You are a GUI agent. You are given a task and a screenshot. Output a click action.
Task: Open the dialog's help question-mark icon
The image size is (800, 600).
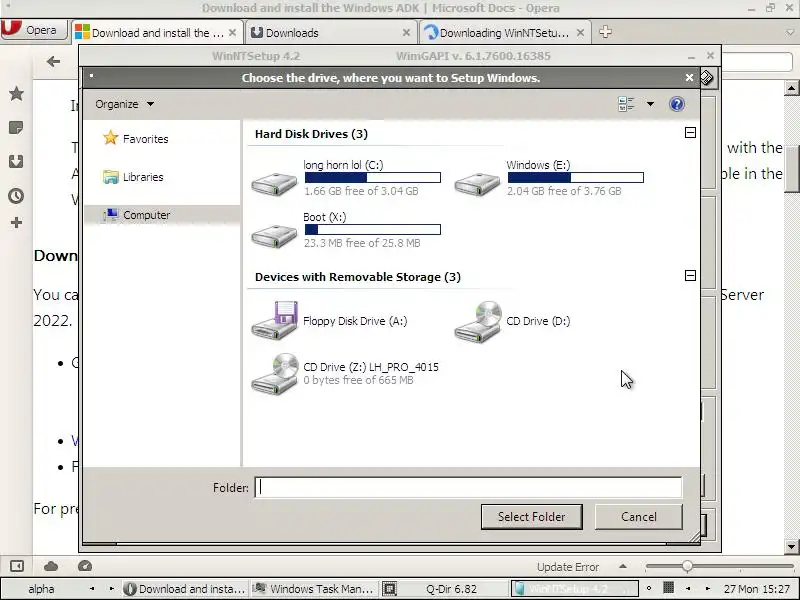[x=677, y=104]
